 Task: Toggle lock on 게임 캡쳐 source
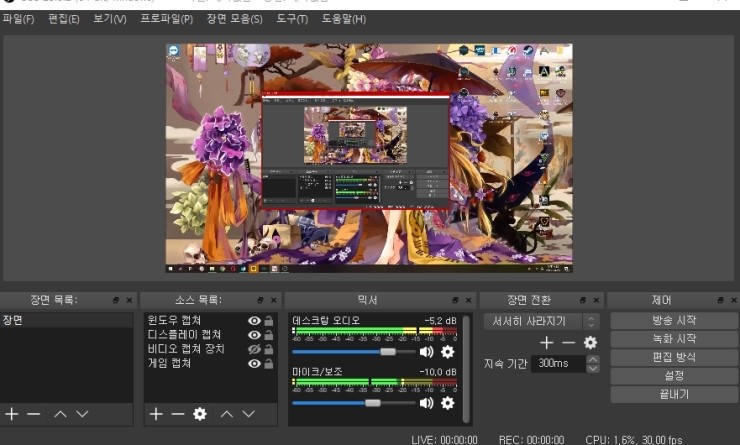[x=269, y=363]
